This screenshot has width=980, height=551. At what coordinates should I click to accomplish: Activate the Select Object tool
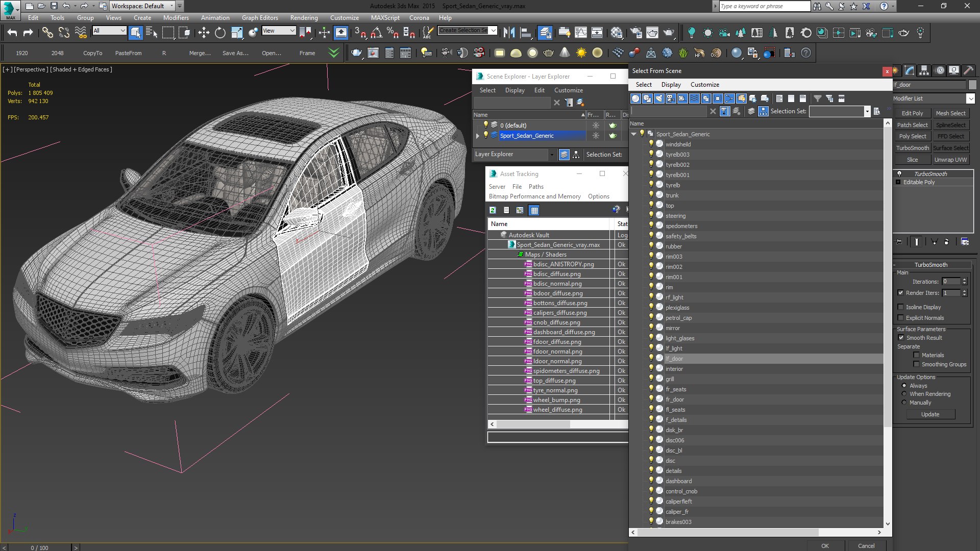tap(135, 33)
